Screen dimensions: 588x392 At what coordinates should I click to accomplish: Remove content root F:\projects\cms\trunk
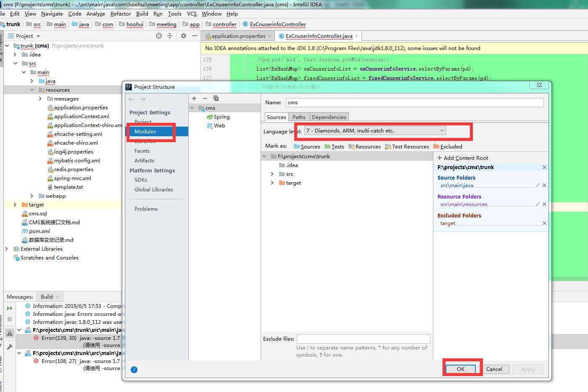544,167
